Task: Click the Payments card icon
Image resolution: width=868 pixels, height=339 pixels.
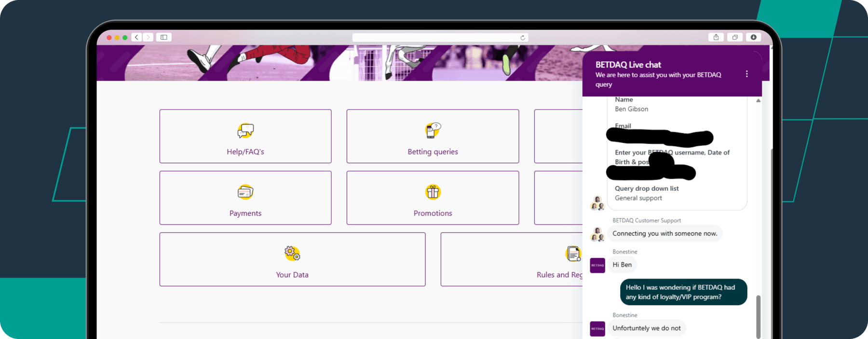Action: (245, 192)
